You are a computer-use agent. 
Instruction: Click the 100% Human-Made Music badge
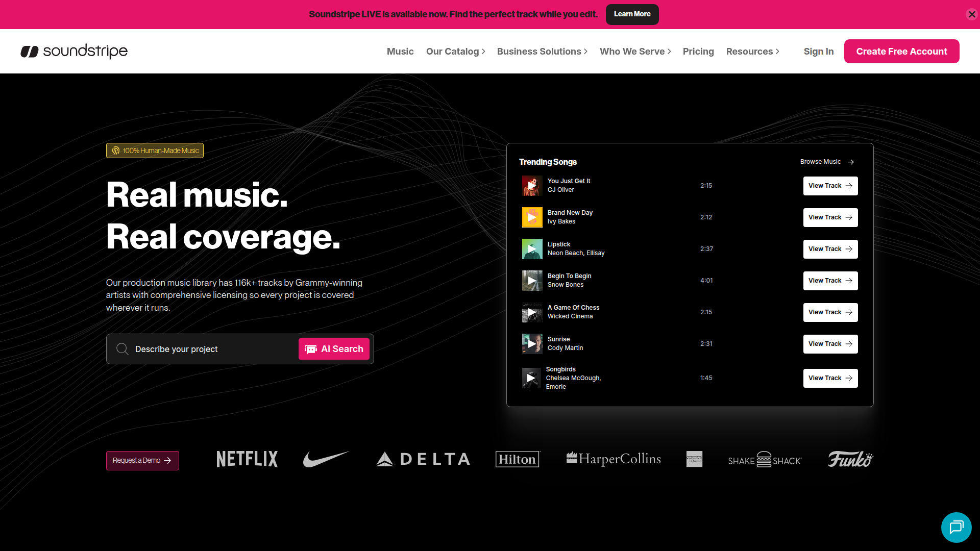pos(155,151)
